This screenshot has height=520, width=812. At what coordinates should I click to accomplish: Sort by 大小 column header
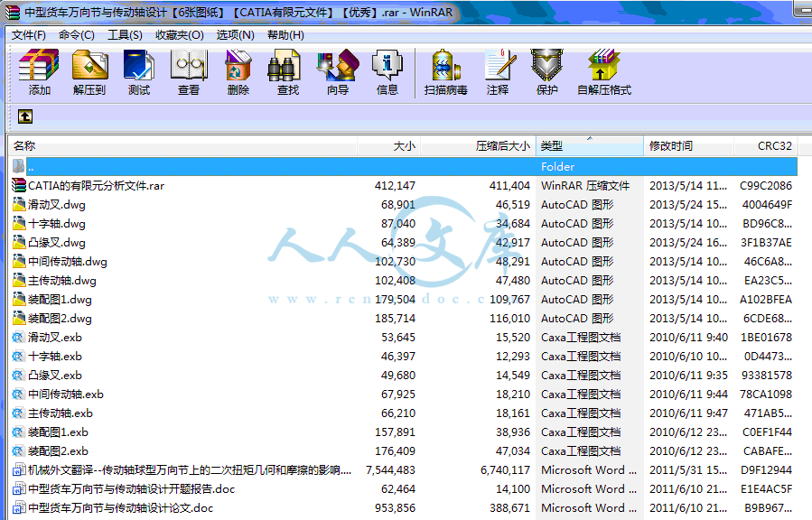pos(389,146)
